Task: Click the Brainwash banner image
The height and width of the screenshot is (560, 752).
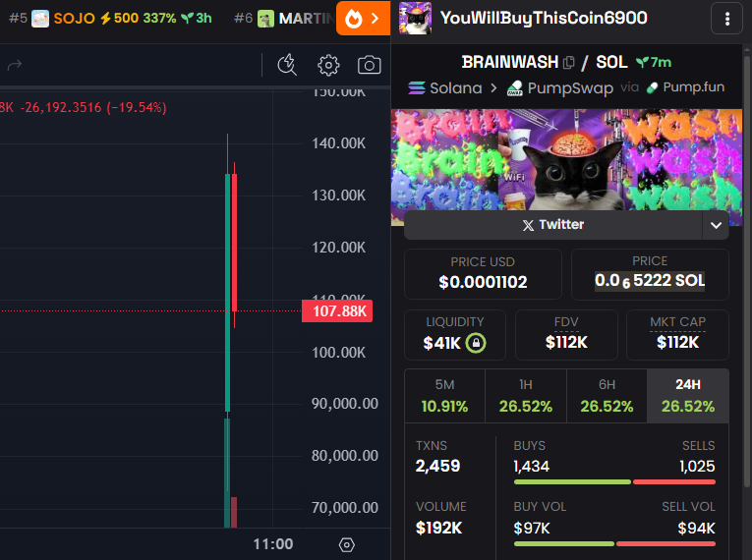Action: click(x=567, y=160)
